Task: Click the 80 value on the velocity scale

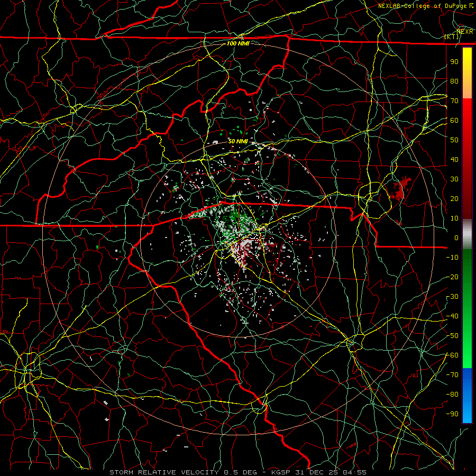Action: pyautogui.click(x=454, y=81)
